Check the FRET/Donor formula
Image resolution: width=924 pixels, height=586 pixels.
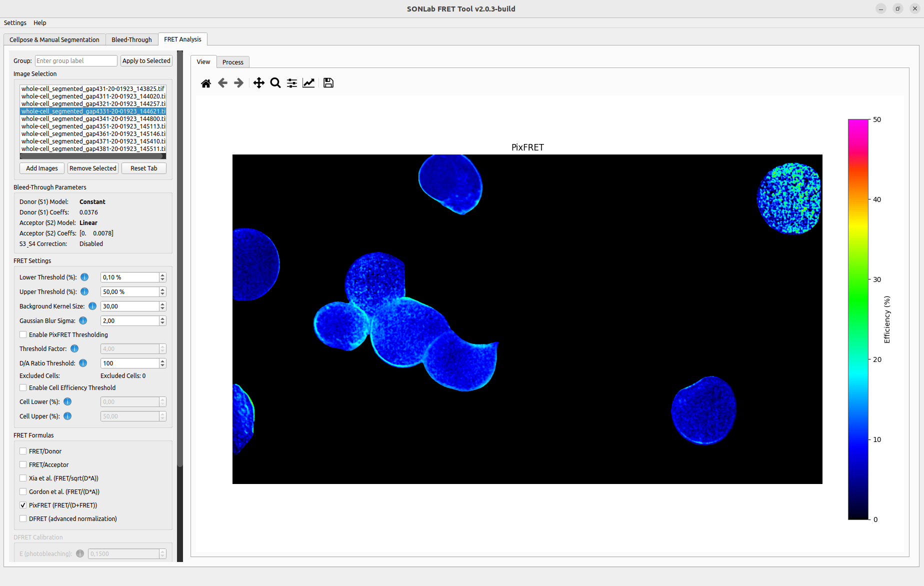click(x=23, y=451)
